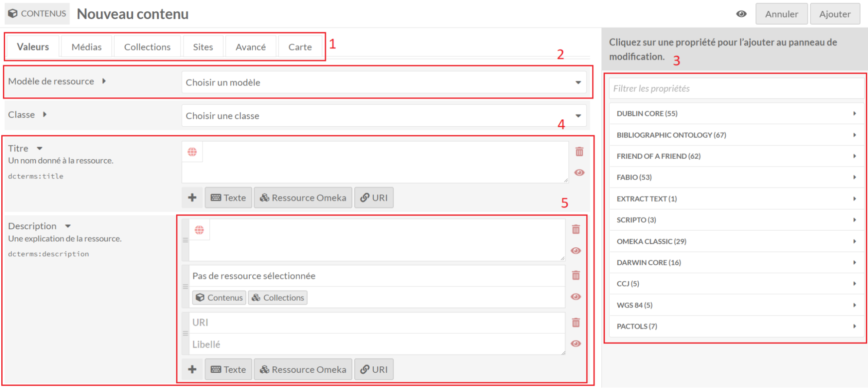Click the globe language icon in the Description field
868x388 pixels.
(199, 230)
